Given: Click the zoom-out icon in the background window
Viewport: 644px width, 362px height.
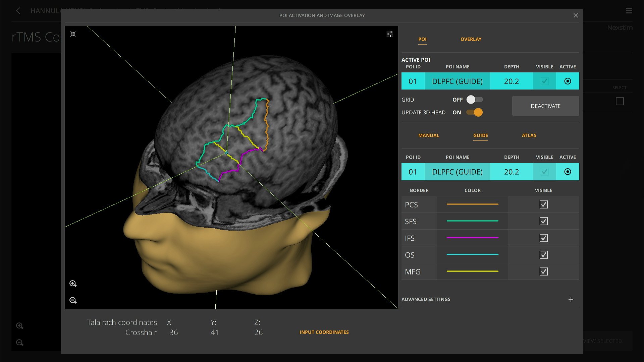Looking at the screenshot, I should pyautogui.click(x=20, y=343).
